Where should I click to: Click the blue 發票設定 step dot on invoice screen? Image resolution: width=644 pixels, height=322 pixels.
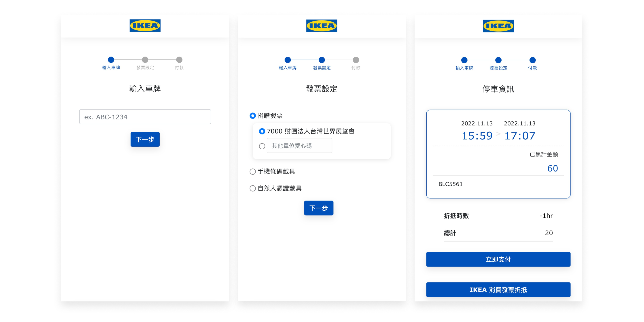pyautogui.click(x=322, y=60)
